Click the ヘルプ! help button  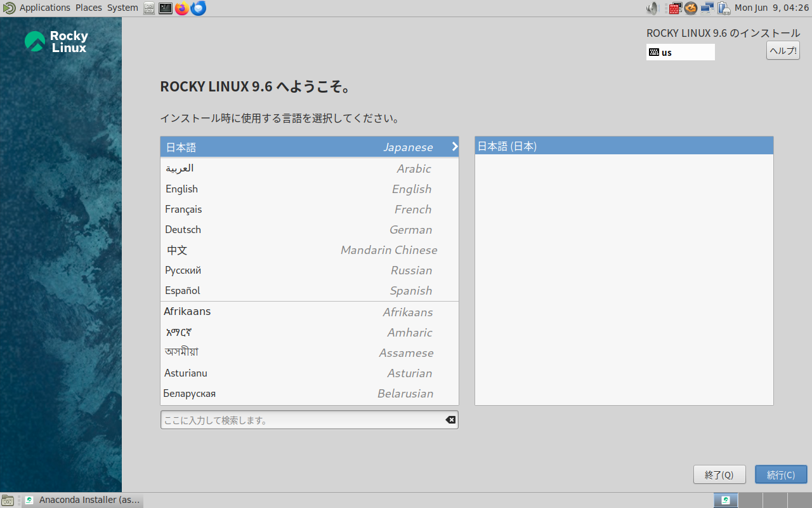coord(783,51)
